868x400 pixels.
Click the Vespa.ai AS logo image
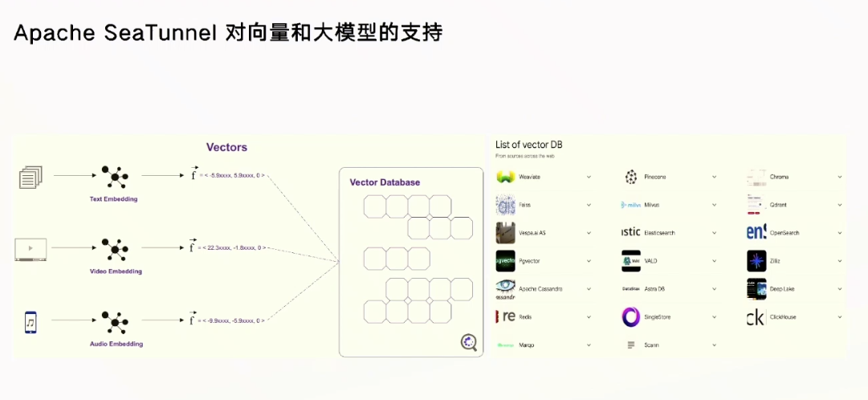(505, 233)
